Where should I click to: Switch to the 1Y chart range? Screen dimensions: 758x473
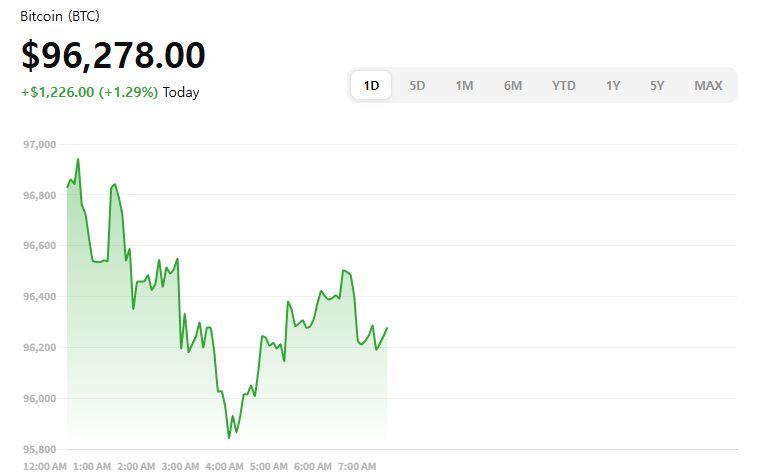point(613,85)
